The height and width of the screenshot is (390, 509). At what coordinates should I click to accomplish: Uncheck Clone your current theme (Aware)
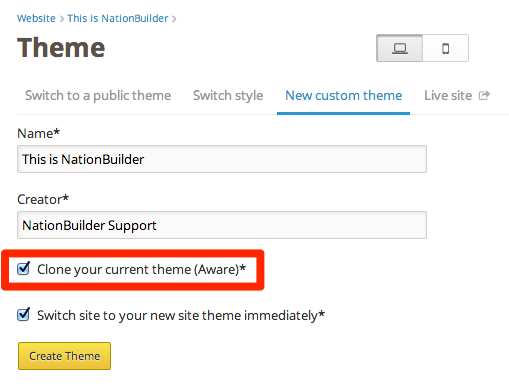point(23,269)
